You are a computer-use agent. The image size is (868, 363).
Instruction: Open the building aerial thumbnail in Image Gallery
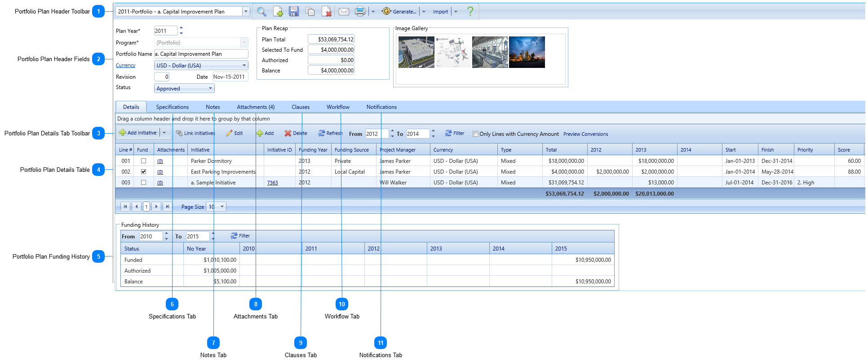pos(416,52)
